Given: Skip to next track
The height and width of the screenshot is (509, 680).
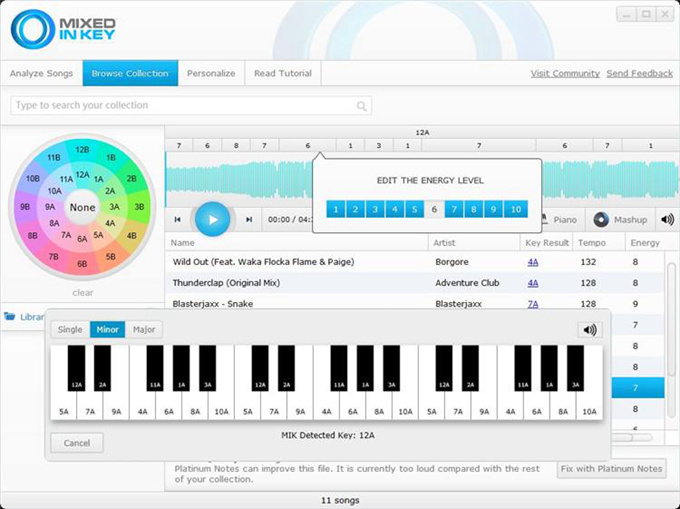Looking at the screenshot, I should tap(248, 220).
